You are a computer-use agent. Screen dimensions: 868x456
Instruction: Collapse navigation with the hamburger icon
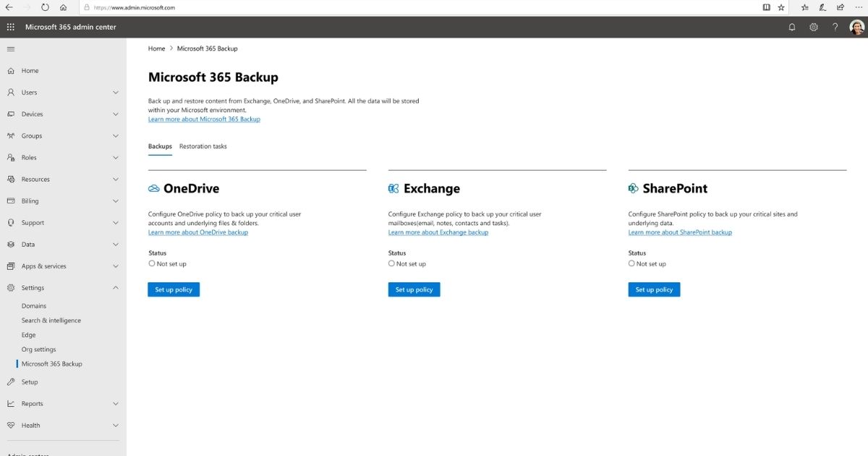(10, 48)
